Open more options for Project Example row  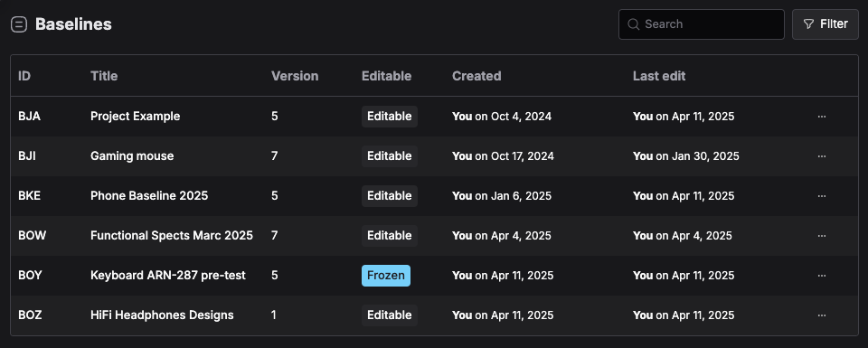(822, 117)
